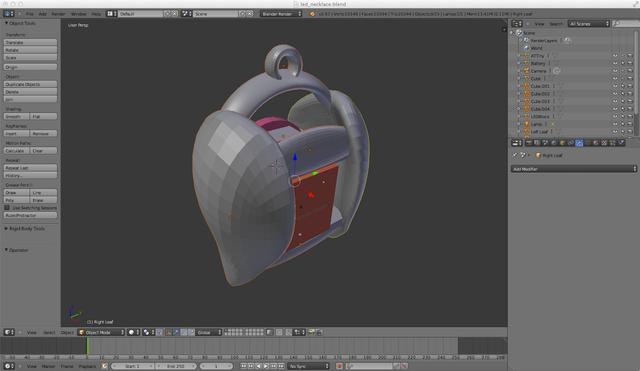
Task: Open the Modifiers properties tab icon
Action: [x=579, y=143]
